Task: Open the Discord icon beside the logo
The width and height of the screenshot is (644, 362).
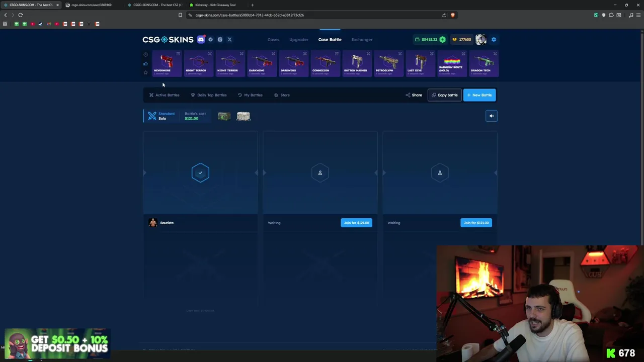Action: tap(201, 39)
